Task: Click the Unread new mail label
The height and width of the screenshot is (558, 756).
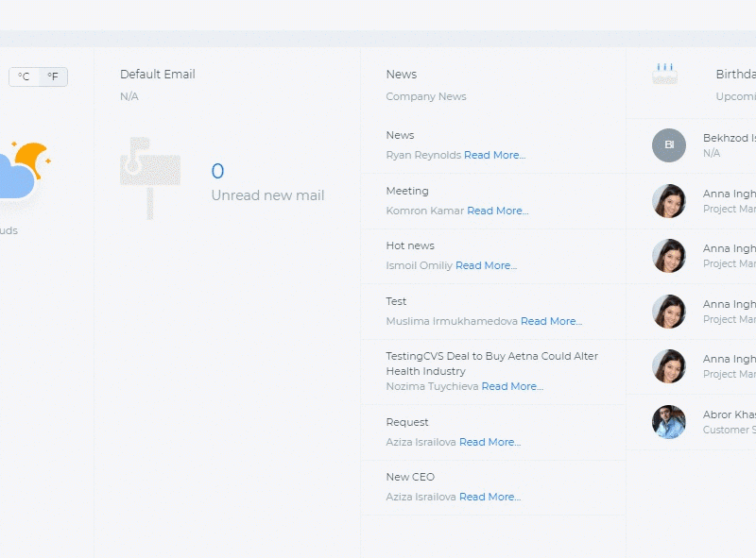Action: (267, 195)
